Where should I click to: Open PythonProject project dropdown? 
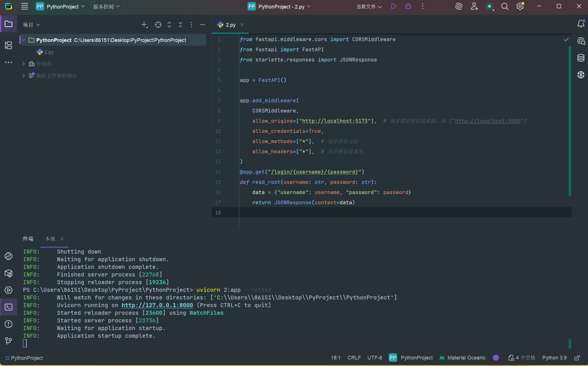(60, 6)
